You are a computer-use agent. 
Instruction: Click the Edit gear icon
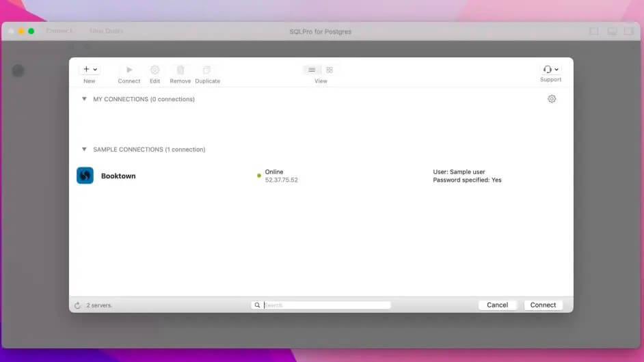pos(155,70)
